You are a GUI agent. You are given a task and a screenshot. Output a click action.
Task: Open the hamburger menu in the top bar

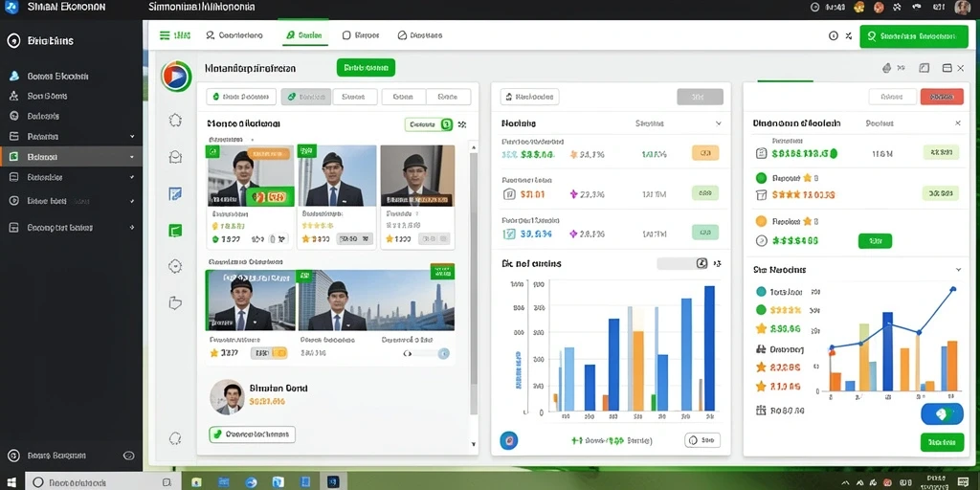click(x=165, y=35)
